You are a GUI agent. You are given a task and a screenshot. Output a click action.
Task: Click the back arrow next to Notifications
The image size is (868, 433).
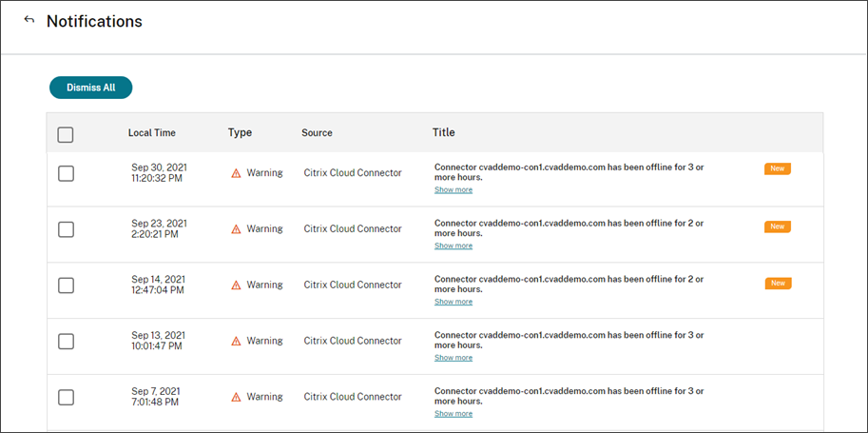coord(29,20)
